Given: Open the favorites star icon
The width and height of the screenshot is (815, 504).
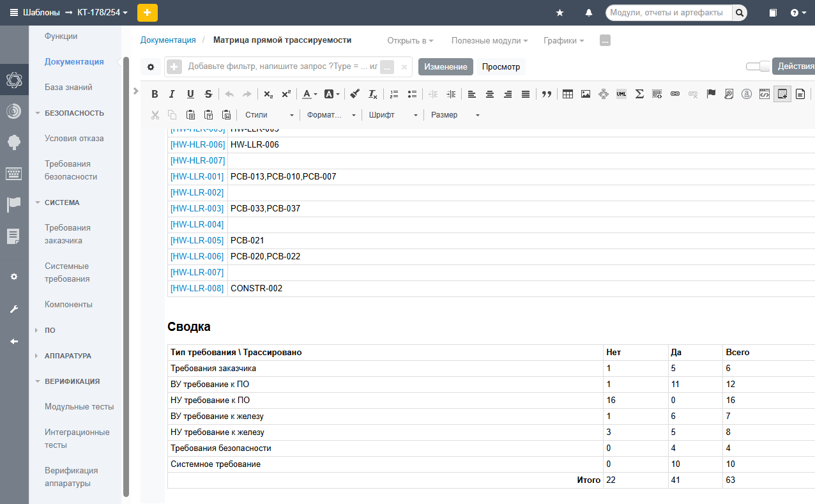Looking at the screenshot, I should [x=560, y=13].
